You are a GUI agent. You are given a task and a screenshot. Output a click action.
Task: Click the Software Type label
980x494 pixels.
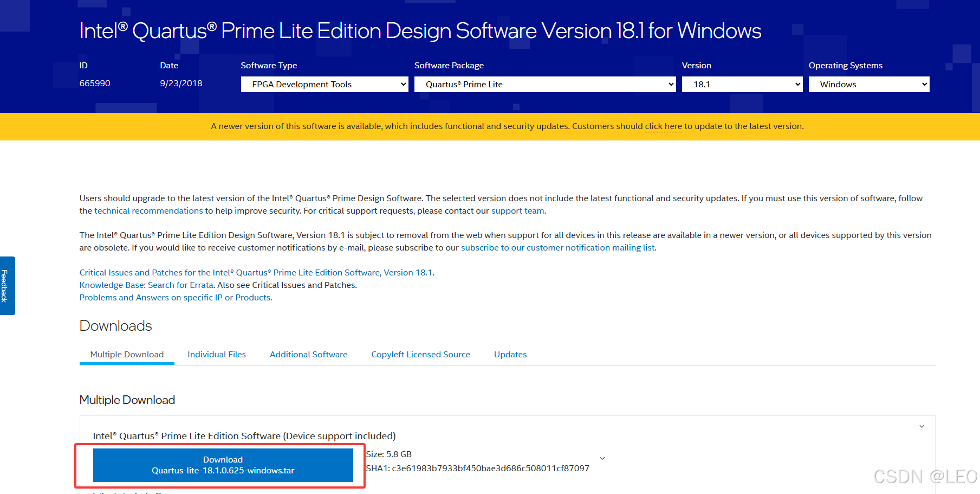269,65
